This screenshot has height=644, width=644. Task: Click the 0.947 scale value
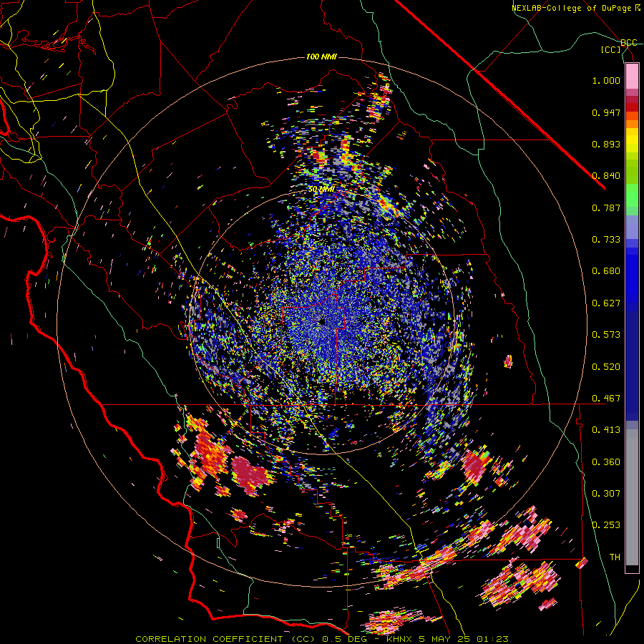tap(606, 112)
